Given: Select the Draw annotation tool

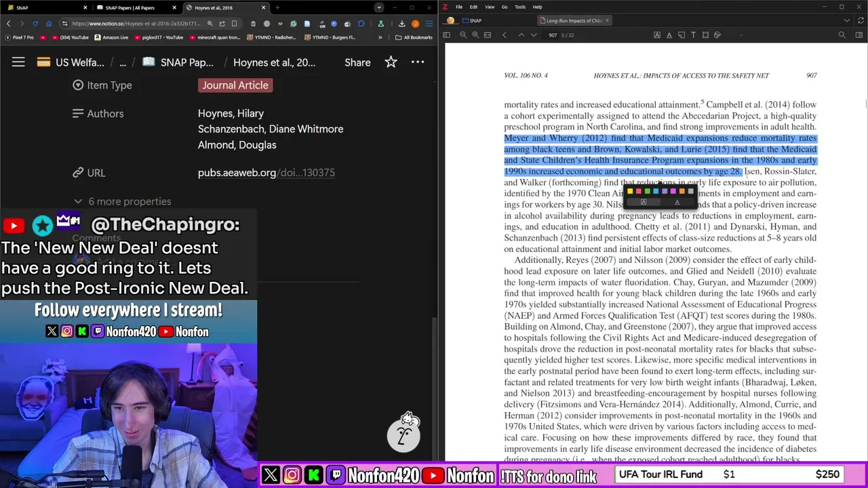Looking at the screenshot, I should coord(717,35).
